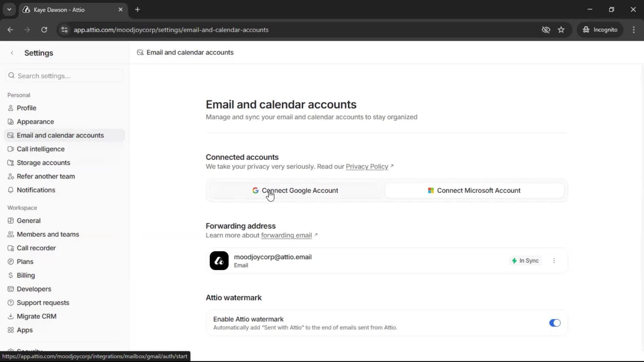Screen dimensions: 644x362
Task: Click the Attio logo avatar of forwarding address
Action: click(x=219, y=261)
